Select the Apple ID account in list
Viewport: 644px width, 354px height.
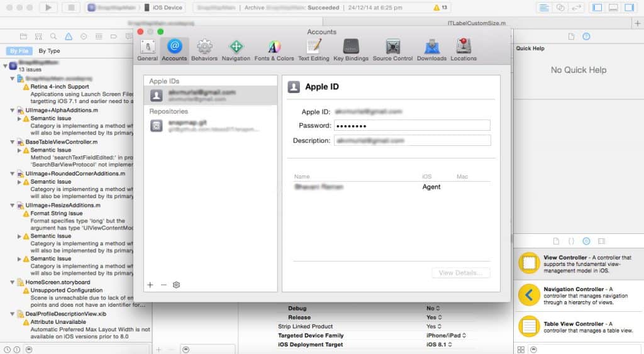(210, 96)
